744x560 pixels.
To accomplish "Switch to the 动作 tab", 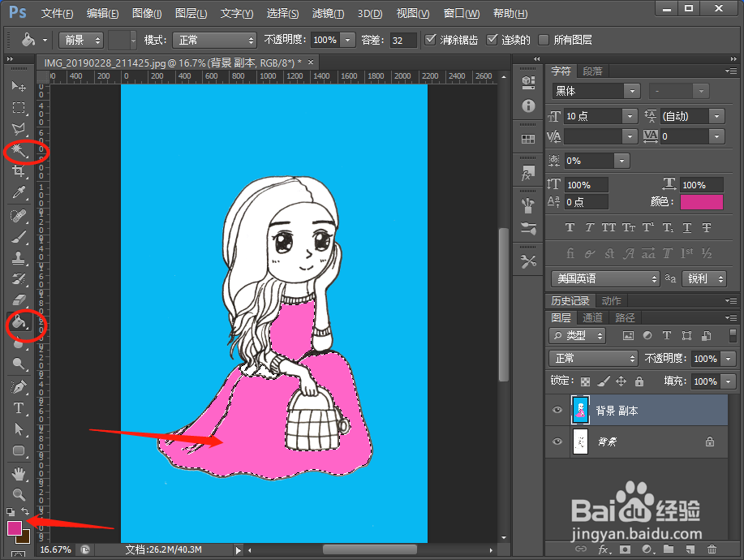I will (611, 301).
